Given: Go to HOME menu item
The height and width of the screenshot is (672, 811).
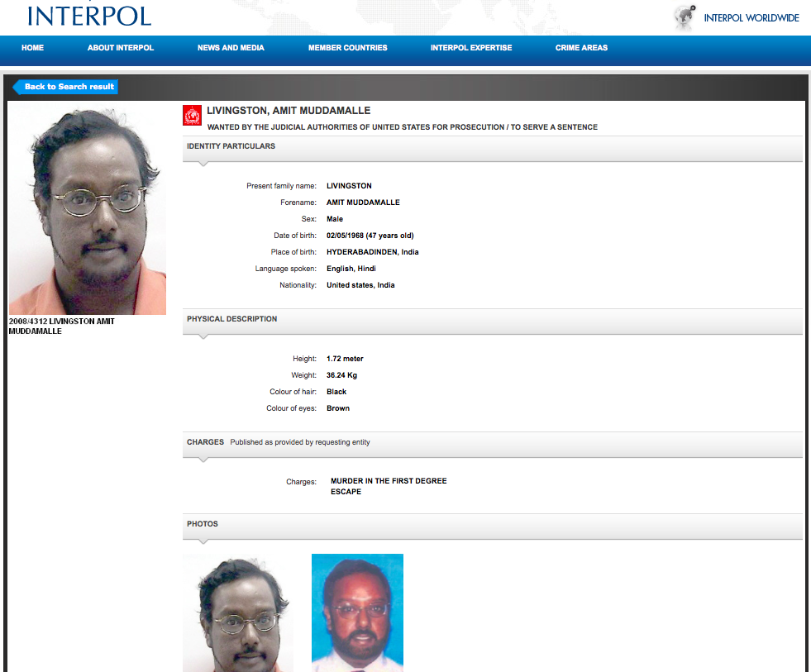Looking at the screenshot, I should pos(32,48).
